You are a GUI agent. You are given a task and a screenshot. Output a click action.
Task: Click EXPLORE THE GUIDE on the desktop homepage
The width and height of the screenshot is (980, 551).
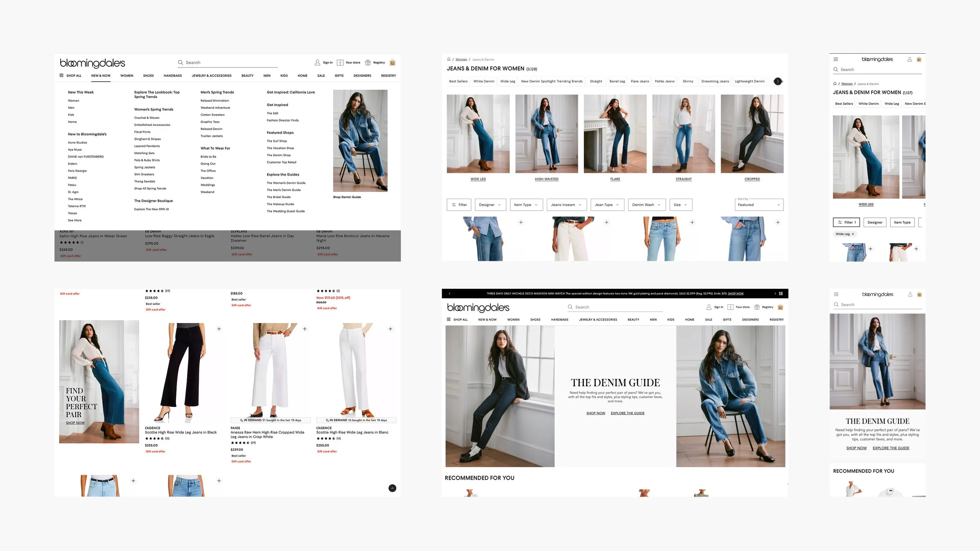coord(628,413)
